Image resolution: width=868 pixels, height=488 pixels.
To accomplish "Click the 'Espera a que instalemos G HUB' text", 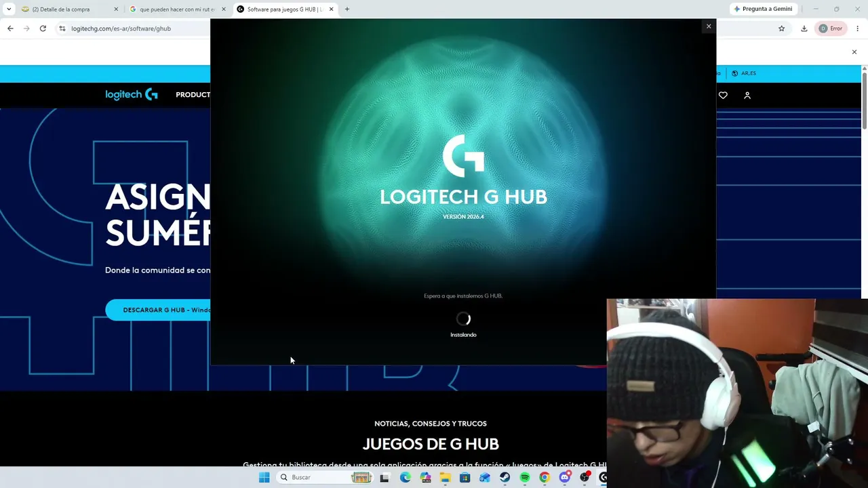I will point(463,296).
